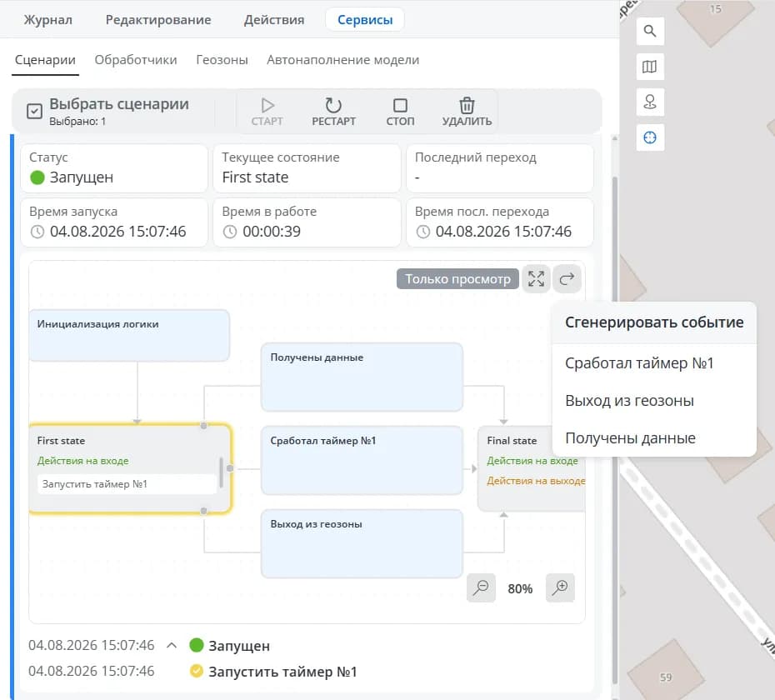Click the Время посл. перехода timestamp value
Screen dimensions: 775x700
pyautogui.click(x=503, y=232)
